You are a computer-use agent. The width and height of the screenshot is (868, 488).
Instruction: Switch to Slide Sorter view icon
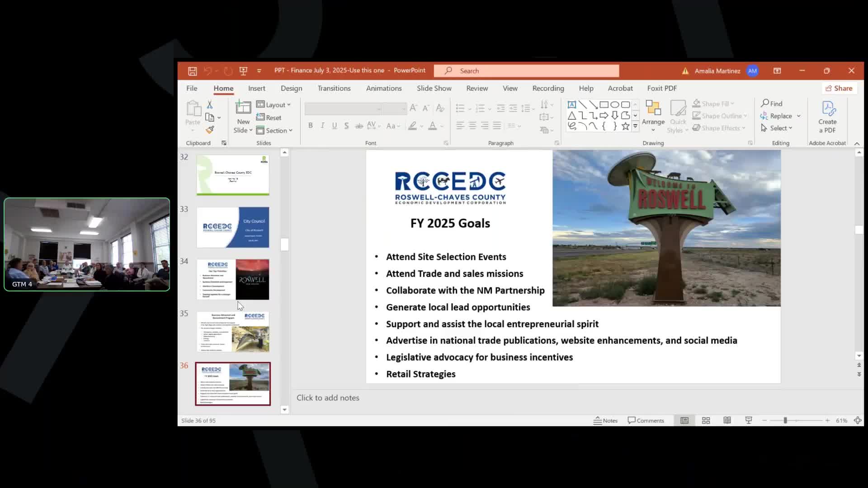click(706, 421)
